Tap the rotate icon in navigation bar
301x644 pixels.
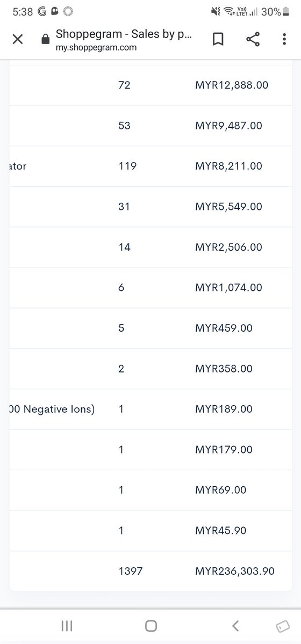[x=281, y=627]
